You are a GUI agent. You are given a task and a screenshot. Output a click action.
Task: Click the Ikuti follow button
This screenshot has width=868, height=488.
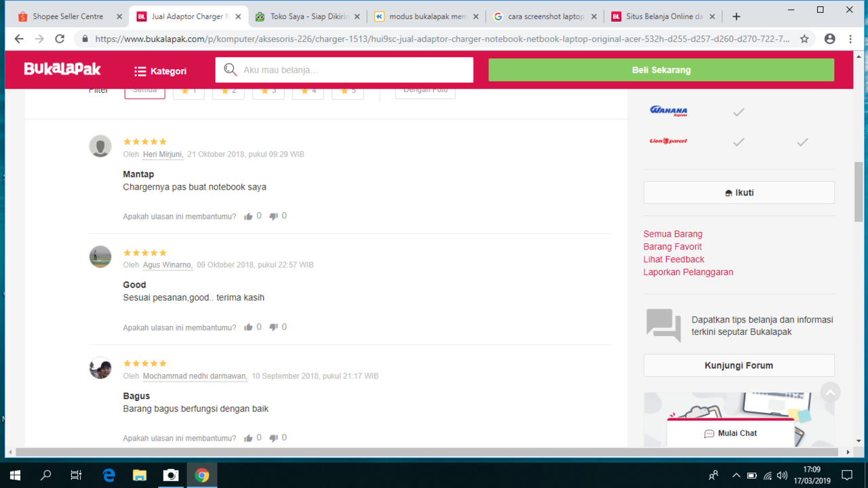[739, 192]
